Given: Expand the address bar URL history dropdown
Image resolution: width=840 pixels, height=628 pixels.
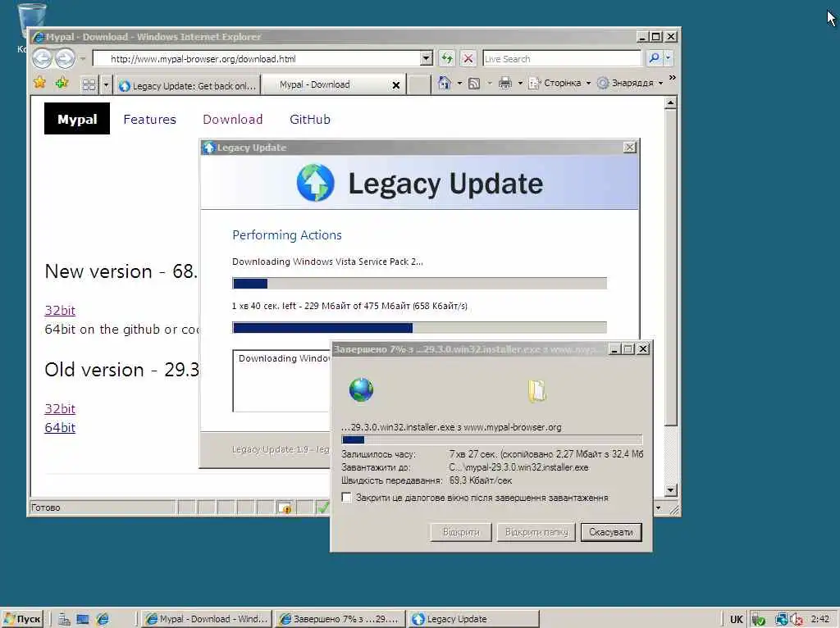Looking at the screenshot, I should 427,58.
